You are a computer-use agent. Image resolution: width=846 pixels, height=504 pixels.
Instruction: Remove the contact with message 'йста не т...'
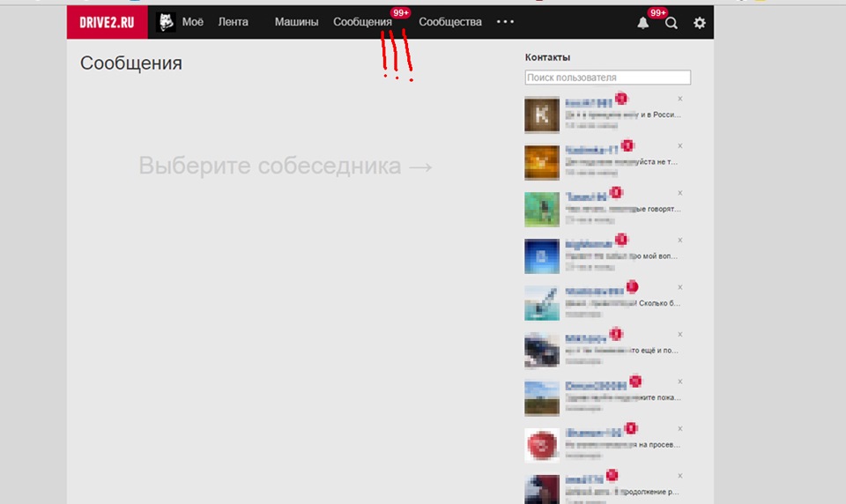(x=679, y=145)
